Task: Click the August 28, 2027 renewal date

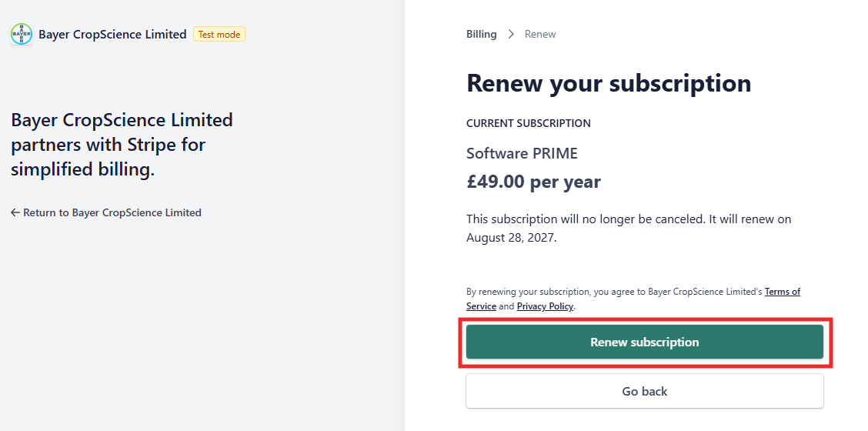Action: (x=510, y=239)
